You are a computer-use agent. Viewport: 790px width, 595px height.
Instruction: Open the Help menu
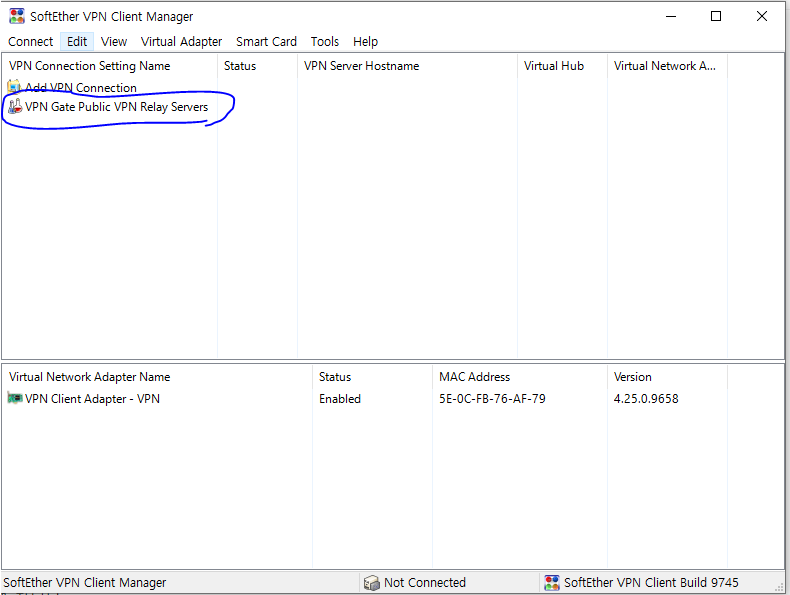[365, 41]
